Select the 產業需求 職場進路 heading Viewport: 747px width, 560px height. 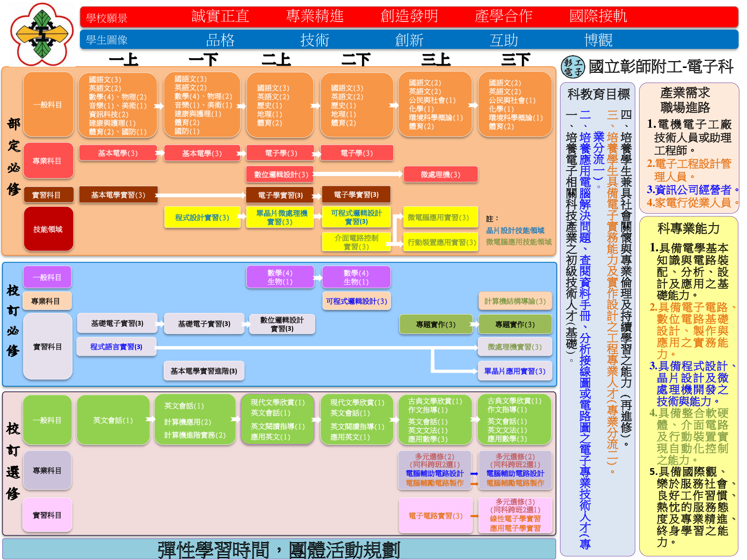click(x=685, y=100)
